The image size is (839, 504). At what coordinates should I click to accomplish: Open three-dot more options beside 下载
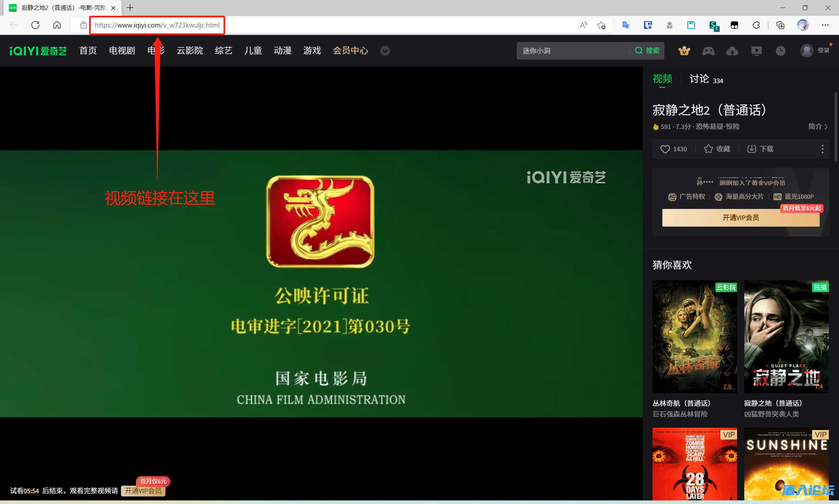(822, 149)
